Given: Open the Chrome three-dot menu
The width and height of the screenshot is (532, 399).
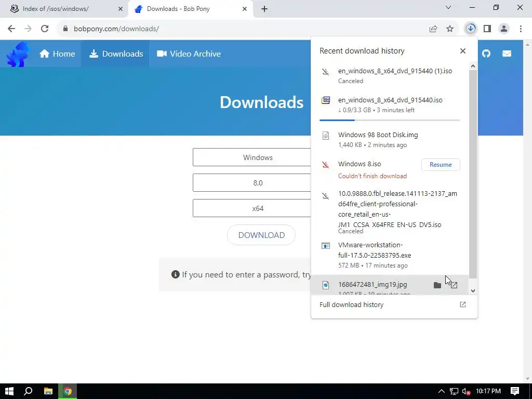Looking at the screenshot, I should 521,29.
